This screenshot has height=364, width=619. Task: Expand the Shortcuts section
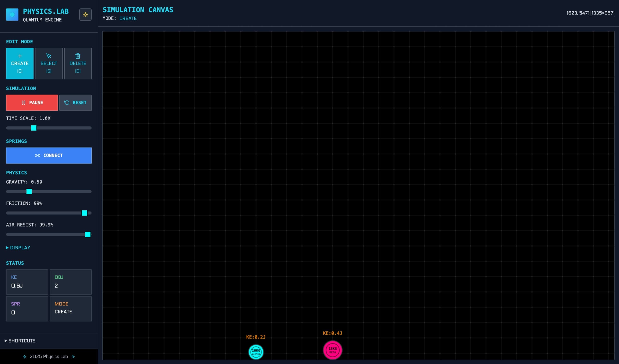[x=20, y=341]
